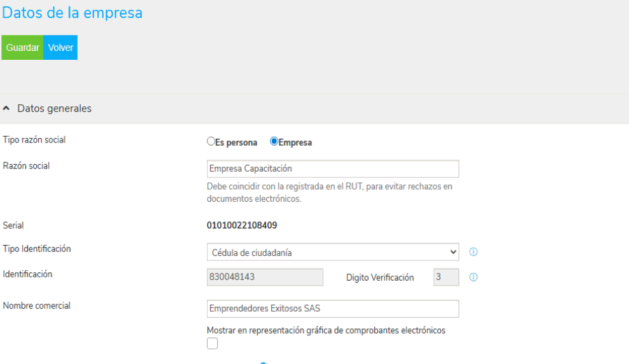Select the Empresa radio button

click(274, 141)
